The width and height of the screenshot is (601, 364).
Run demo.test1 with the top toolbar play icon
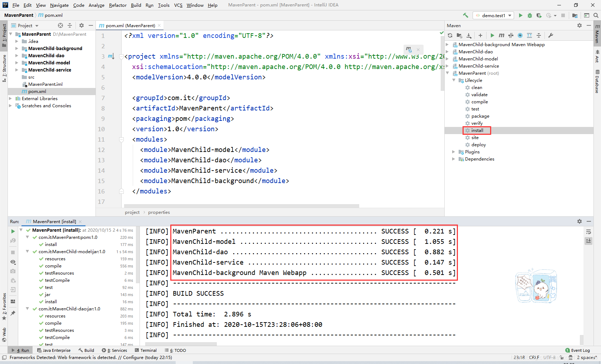tap(521, 15)
